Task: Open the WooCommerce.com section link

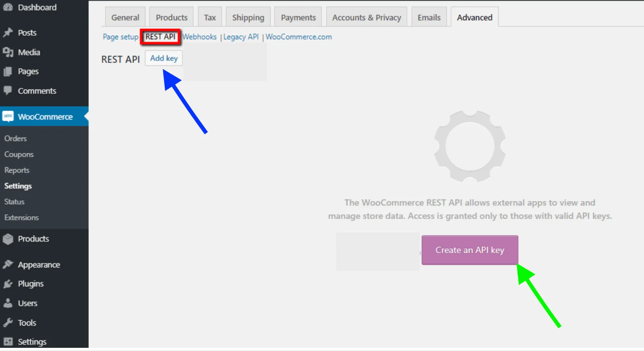Action: click(x=299, y=36)
